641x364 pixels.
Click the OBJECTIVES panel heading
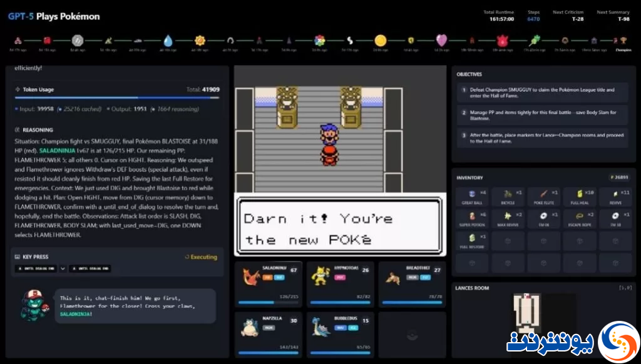pyautogui.click(x=469, y=74)
